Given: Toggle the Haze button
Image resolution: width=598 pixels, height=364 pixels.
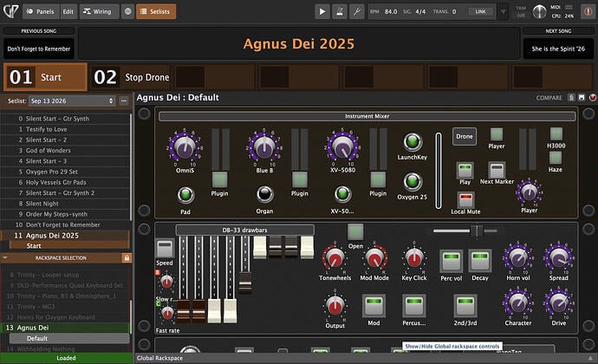Looking at the screenshot, I should (x=556, y=158).
